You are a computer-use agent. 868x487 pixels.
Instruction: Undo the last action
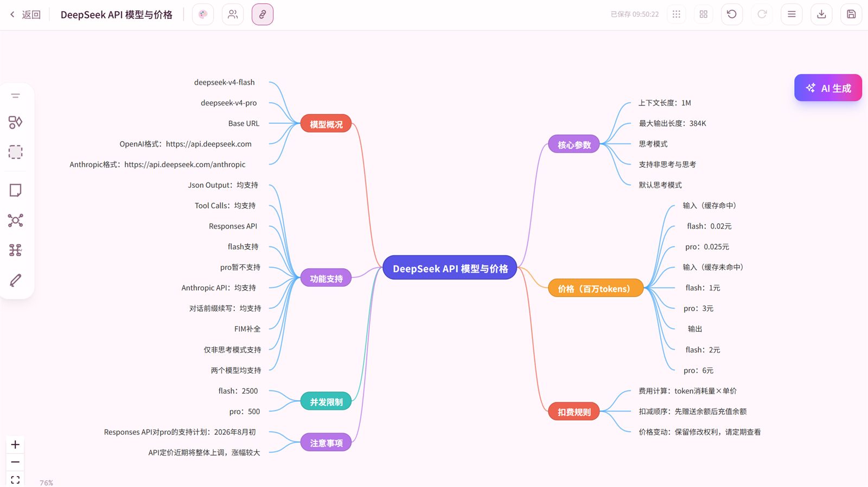(732, 15)
